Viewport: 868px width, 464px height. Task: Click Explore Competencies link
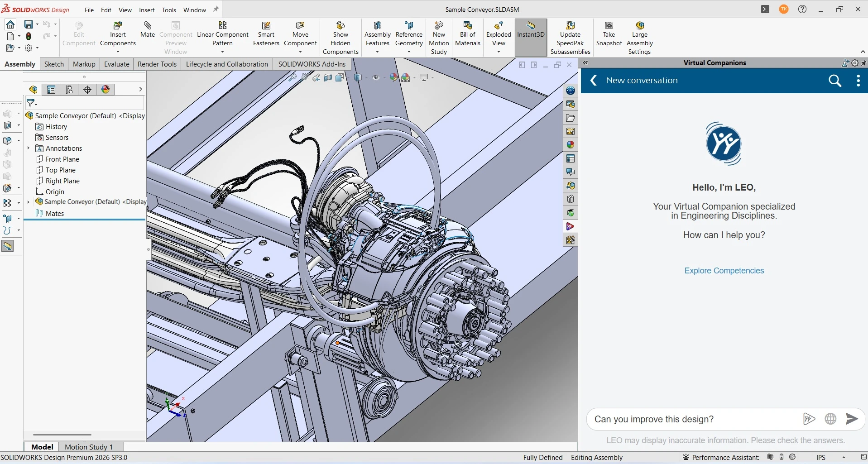pyautogui.click(x=724, y=271)
